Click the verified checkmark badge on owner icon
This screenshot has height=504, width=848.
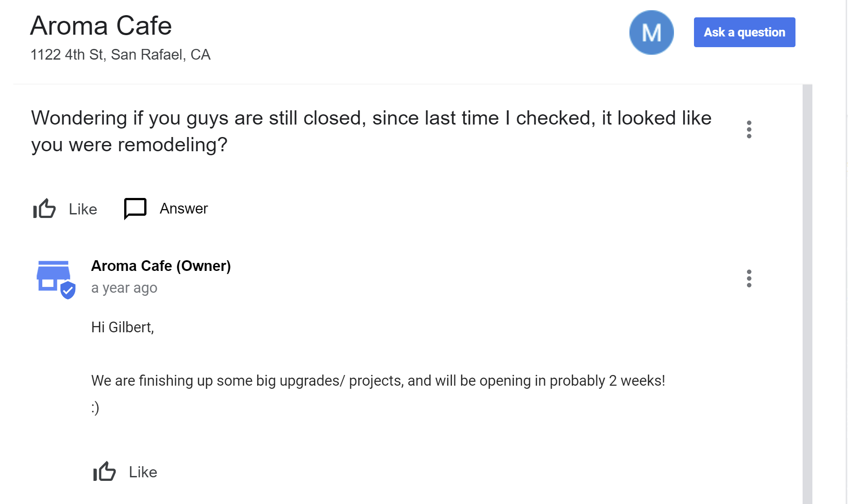click(68, 290)
